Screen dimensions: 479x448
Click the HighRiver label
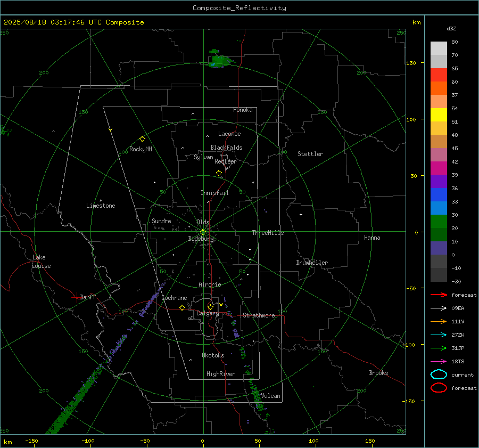pos(221,374)
